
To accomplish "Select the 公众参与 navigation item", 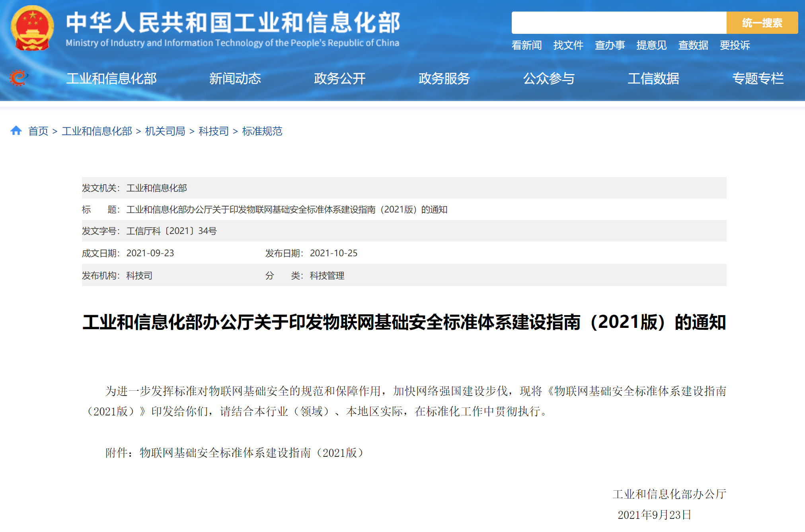I will click(x=549, y=78).
